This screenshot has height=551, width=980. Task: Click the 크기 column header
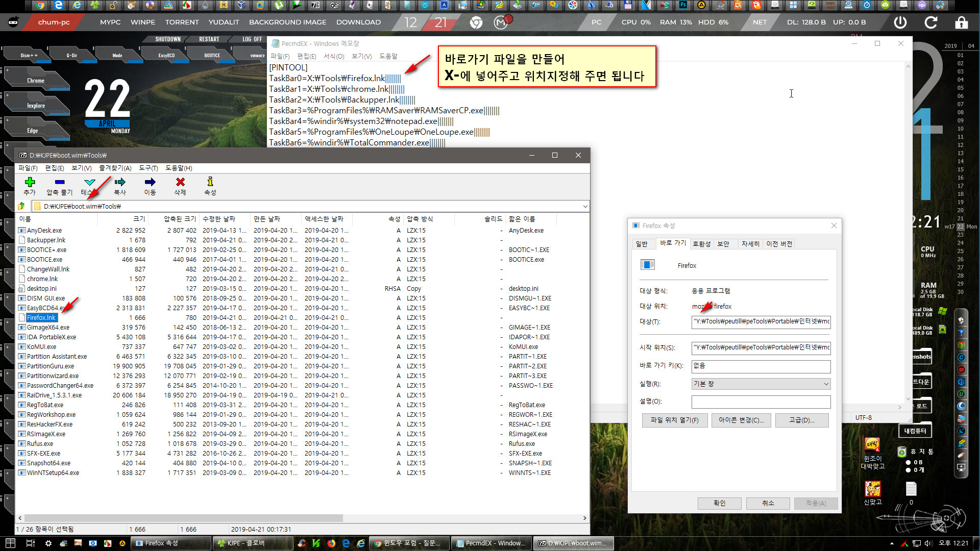click(122, 219)
